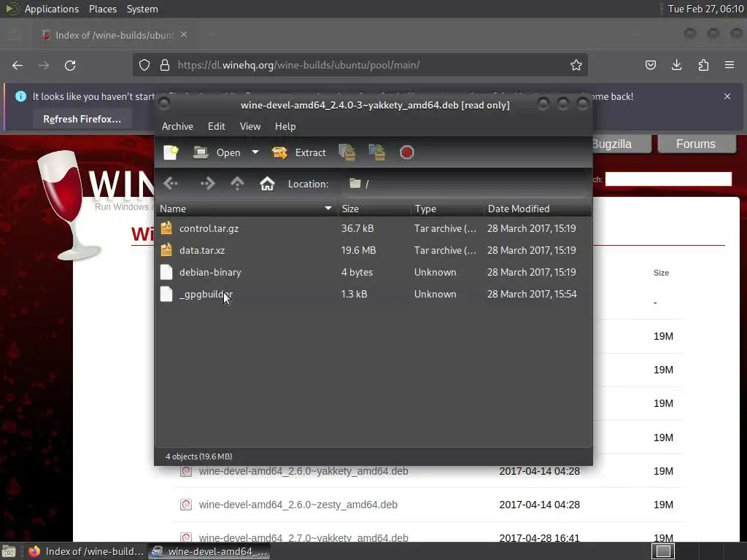This screenshot has width=747, height=560.
Task: Click show desktop icon in bottom panel
Action: (x=9, y=551)
